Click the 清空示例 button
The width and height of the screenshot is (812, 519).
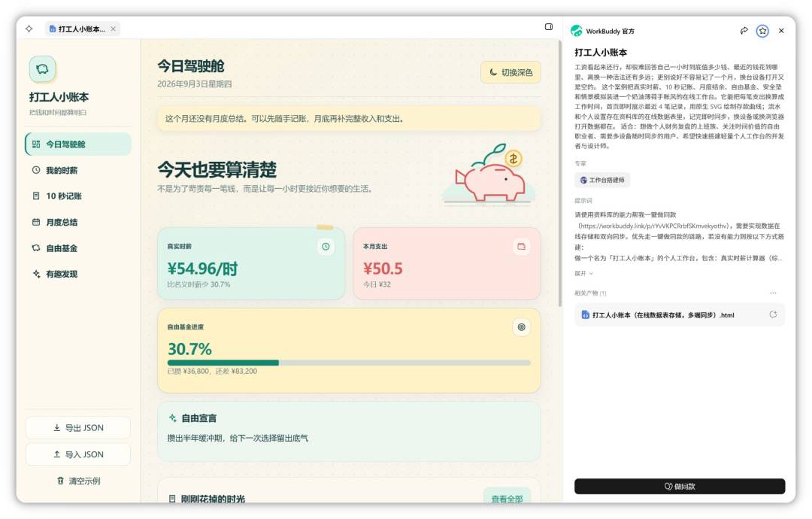click(77, 481)
